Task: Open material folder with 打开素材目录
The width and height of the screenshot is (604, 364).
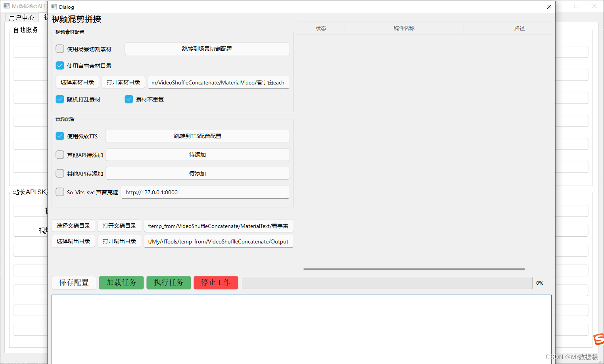Action: [x=123, y=82]
